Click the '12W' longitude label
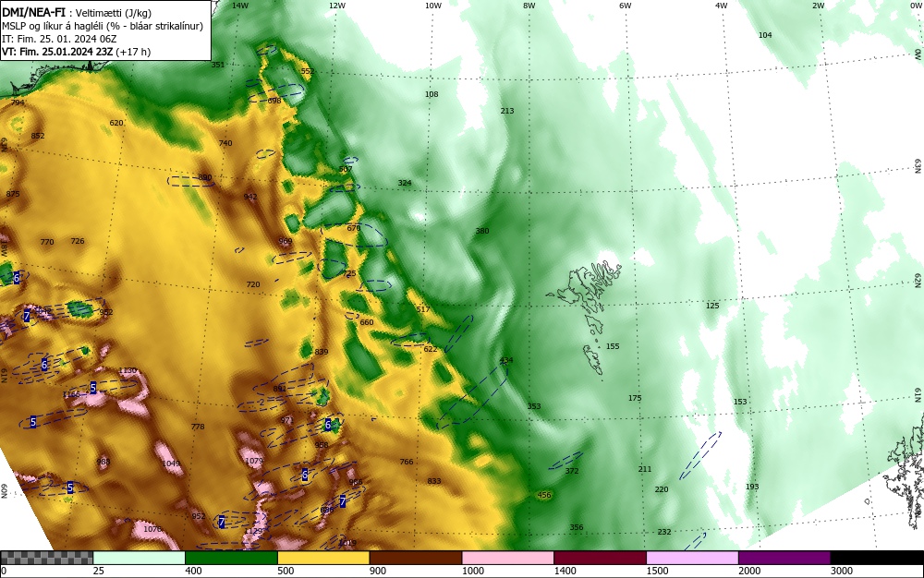This screenshot has height=578, width=924. [337, 6]
